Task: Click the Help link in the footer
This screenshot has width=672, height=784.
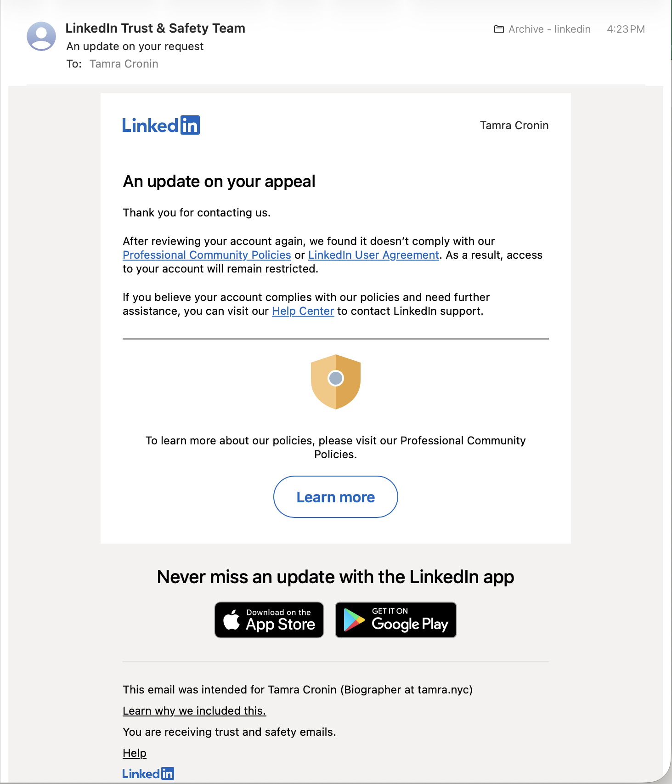Action: point(134,753)
